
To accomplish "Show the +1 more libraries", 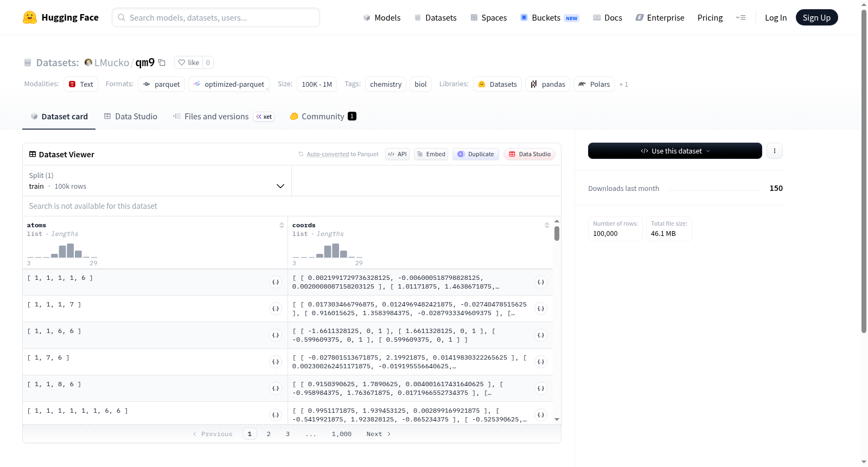I will coord(623,84).
